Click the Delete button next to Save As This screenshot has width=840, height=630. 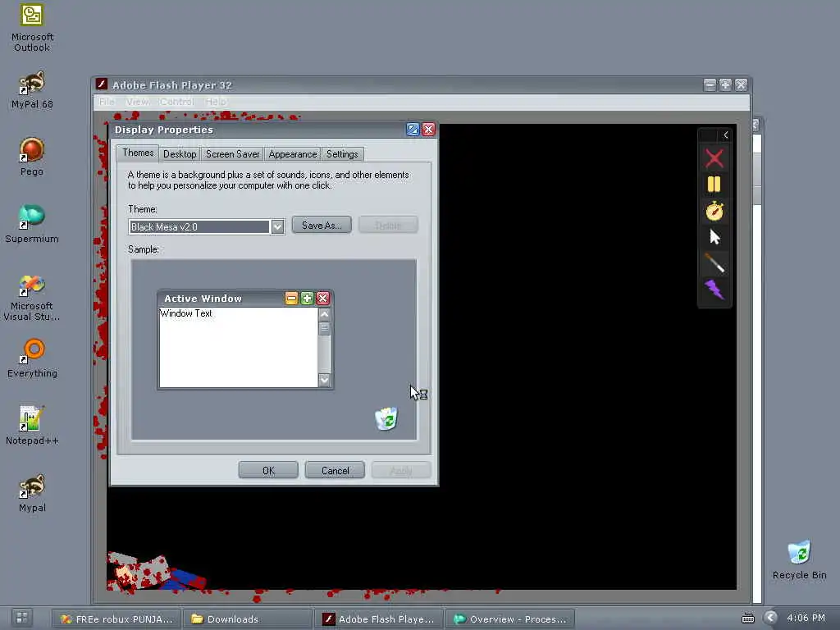(388, 225)
